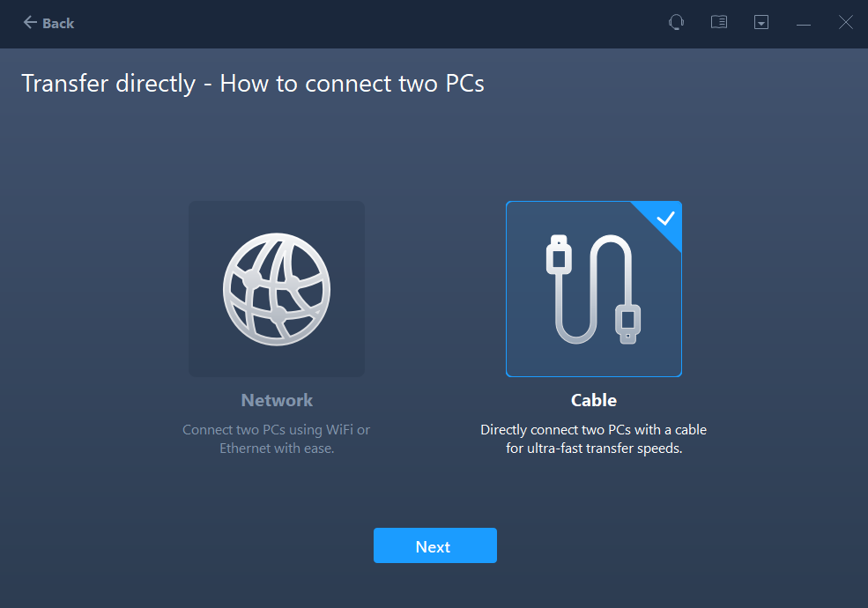The image size is (868, 608).
Task: Choose the Cable label
Action: pyautogui.click(x=594, y=400)
